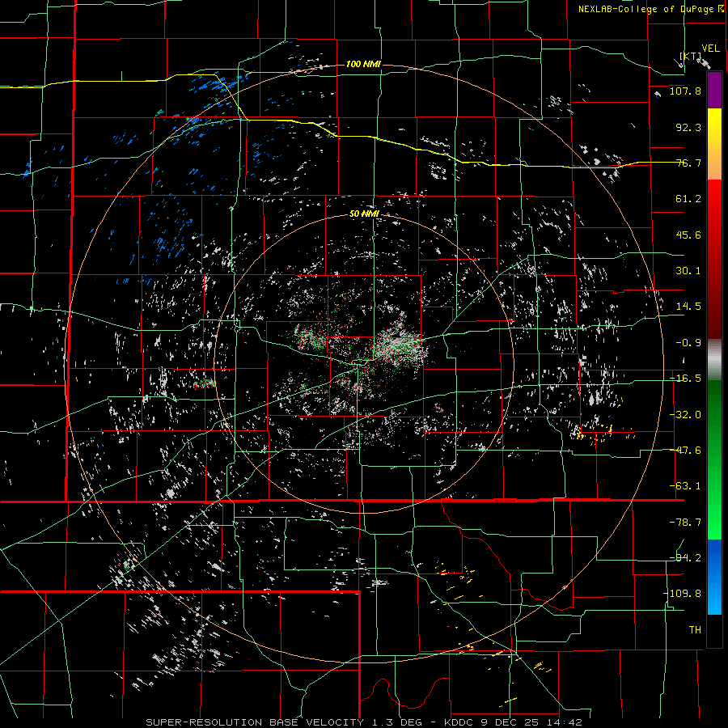Select the -63.1 legend value
The width and height of the screenshot is (728, 728).
tap(685, 486)
